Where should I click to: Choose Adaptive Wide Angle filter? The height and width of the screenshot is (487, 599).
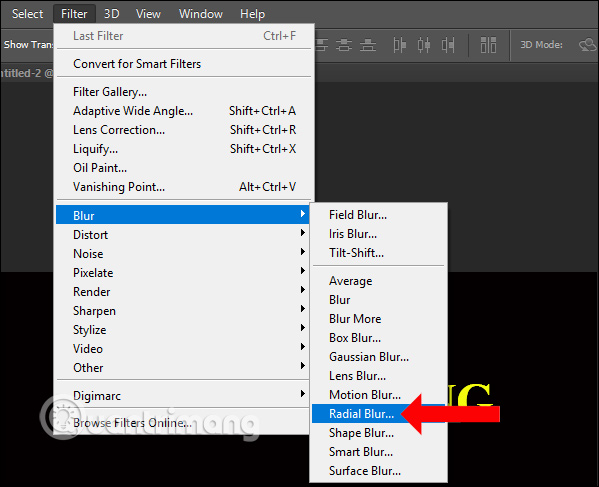pos(184,111)
